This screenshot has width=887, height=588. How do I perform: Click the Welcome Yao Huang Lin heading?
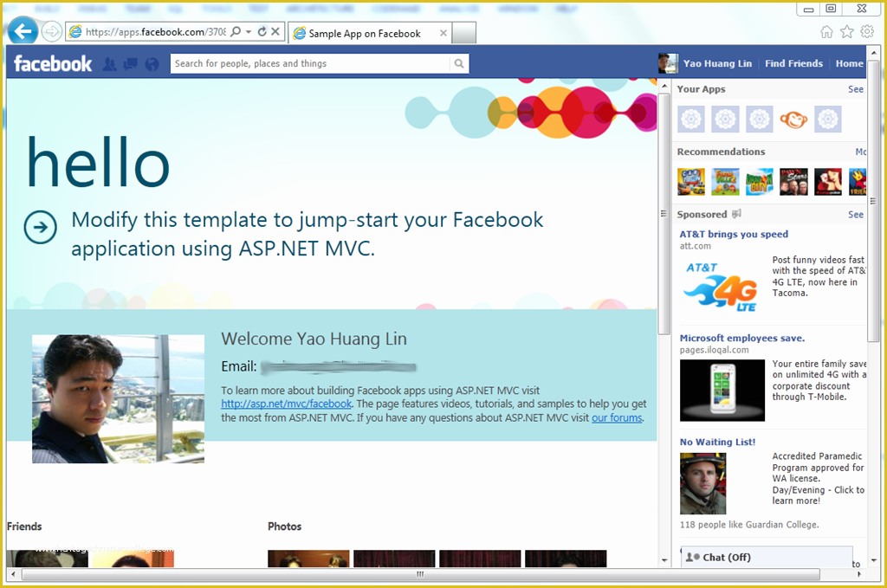click(x=314, y=339)
